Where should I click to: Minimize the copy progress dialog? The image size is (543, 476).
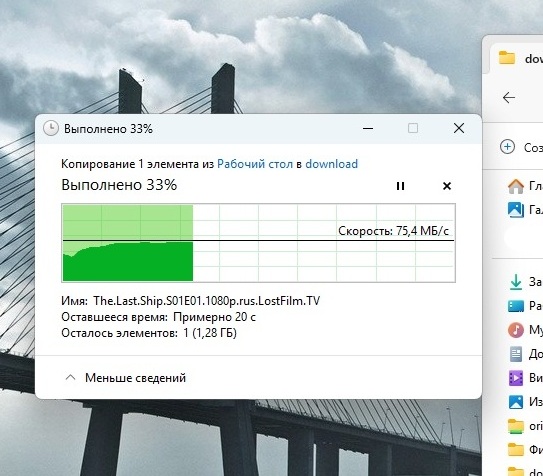pos(368,128)
